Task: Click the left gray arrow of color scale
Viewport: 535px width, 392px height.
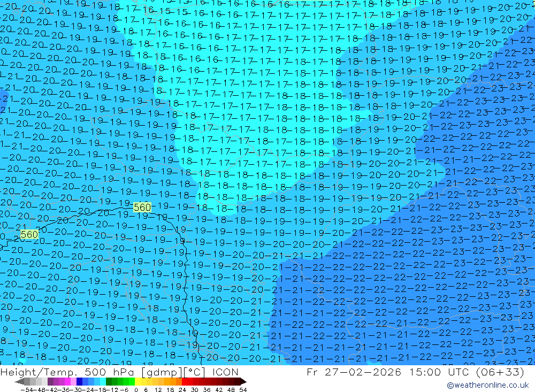Action: tap(19, 382)
